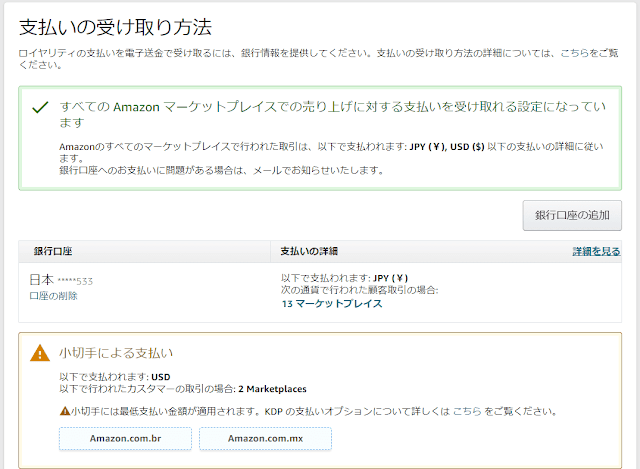Viewport: 640px width, 469px height.
Task: Select the Amazon.com.br marketplace box
Action: point(125,438)
